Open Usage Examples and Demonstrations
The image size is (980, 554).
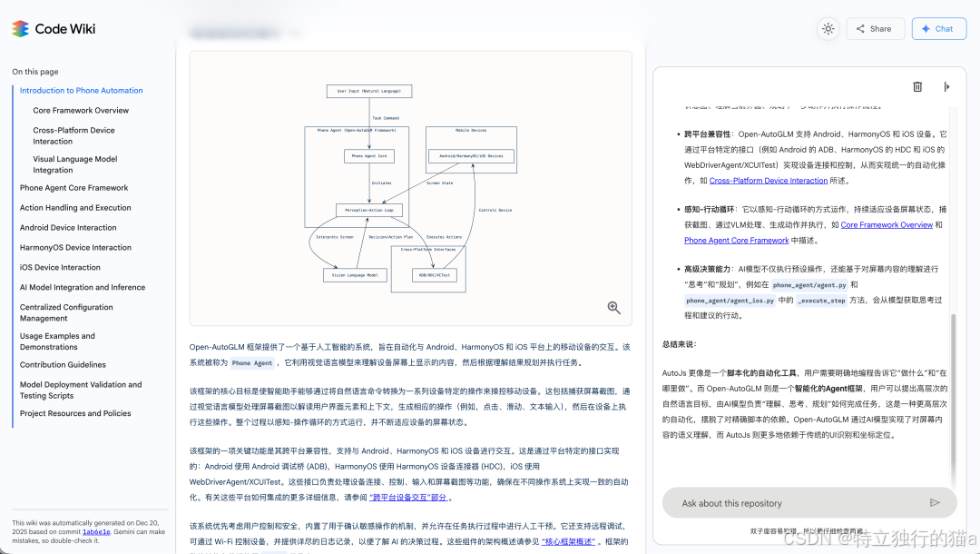pos(57,341)
